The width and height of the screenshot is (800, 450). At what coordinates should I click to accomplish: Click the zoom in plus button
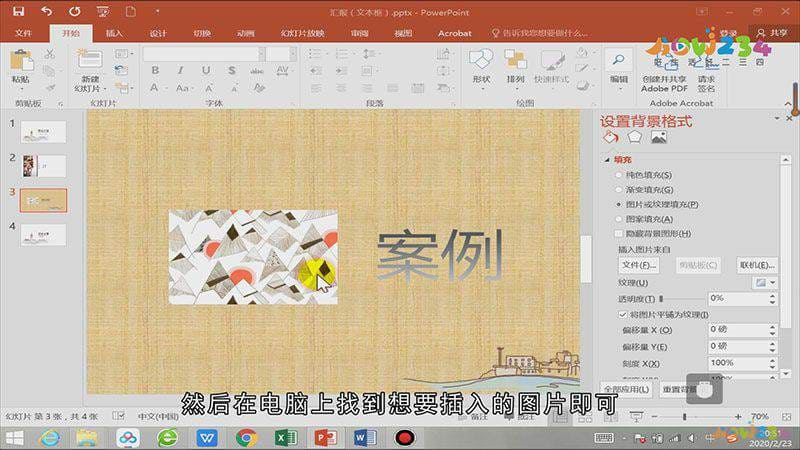tap(738, 417)
